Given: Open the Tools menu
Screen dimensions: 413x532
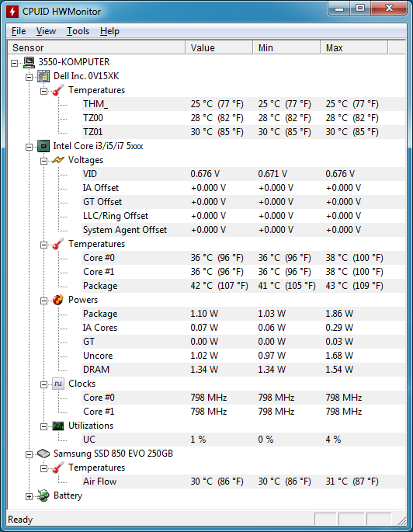Looking at the screenshot, I should pos(78,31).
